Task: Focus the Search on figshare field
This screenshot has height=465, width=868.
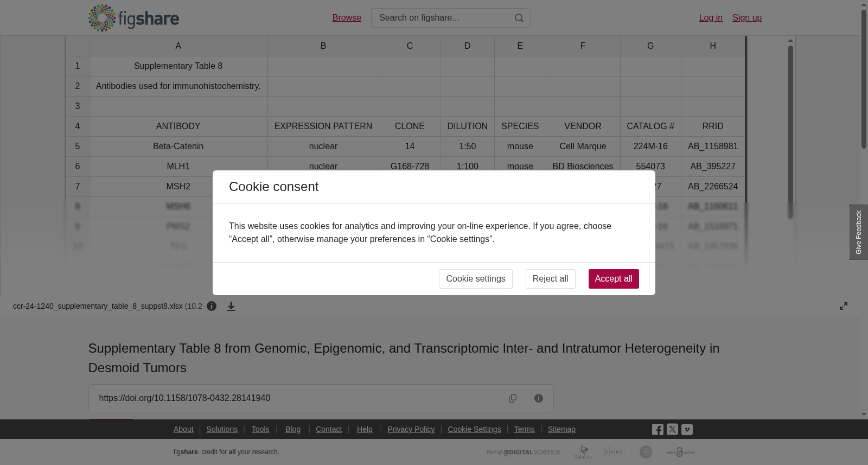Action: [442, 18]
